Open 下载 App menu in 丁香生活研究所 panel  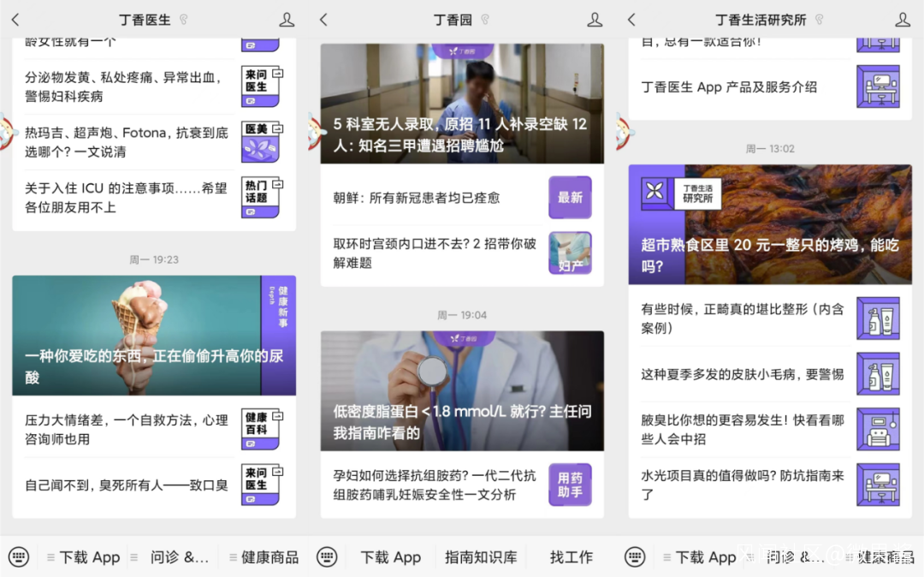(700, 557)
